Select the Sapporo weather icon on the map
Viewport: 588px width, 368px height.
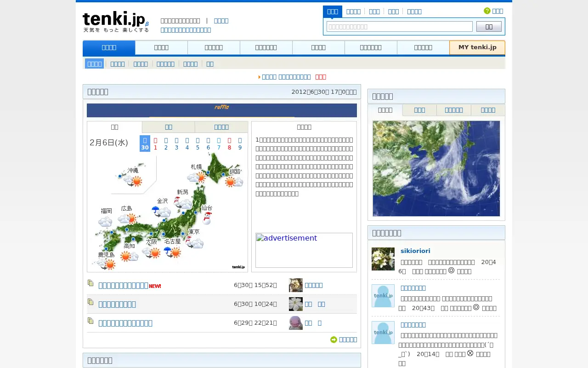point(197,177)
